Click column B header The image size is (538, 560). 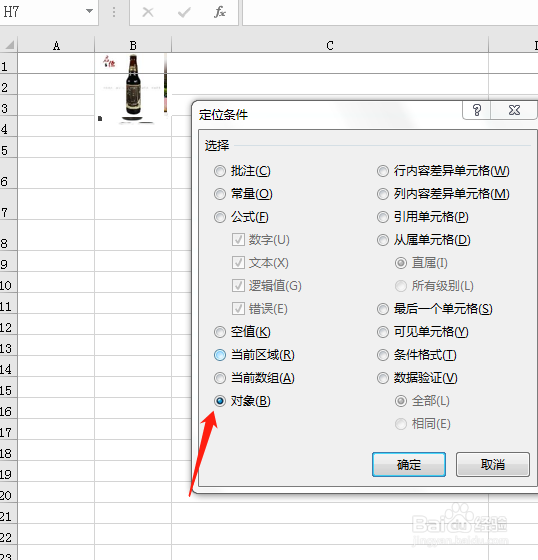133,45
